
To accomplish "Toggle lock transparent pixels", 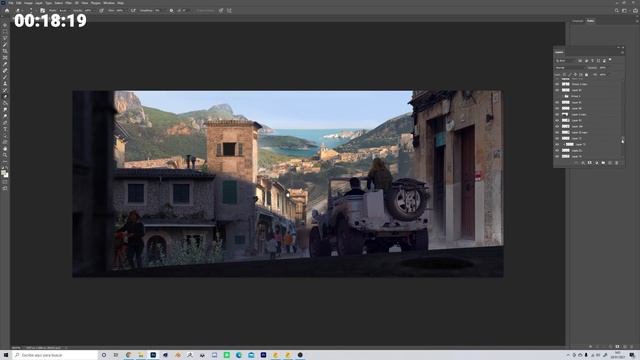I will 564,74.
